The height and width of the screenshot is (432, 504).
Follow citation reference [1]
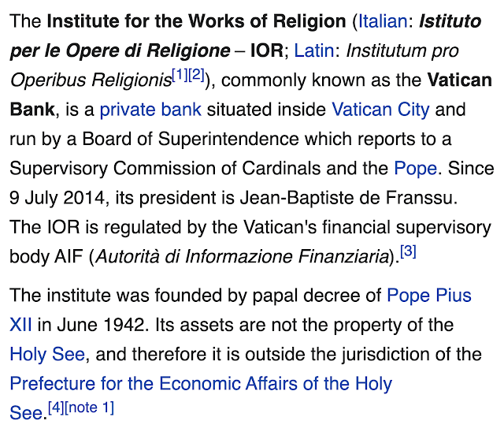[180, 75]
